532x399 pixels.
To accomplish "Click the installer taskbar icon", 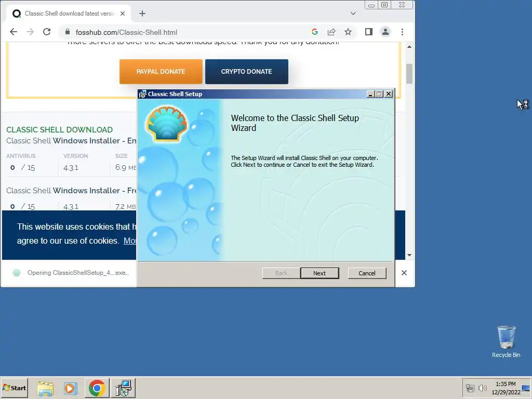I will pos(123,388).
